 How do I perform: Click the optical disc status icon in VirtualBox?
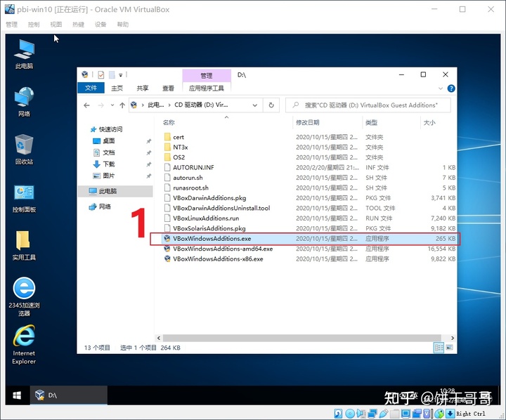tap(350, 413)
